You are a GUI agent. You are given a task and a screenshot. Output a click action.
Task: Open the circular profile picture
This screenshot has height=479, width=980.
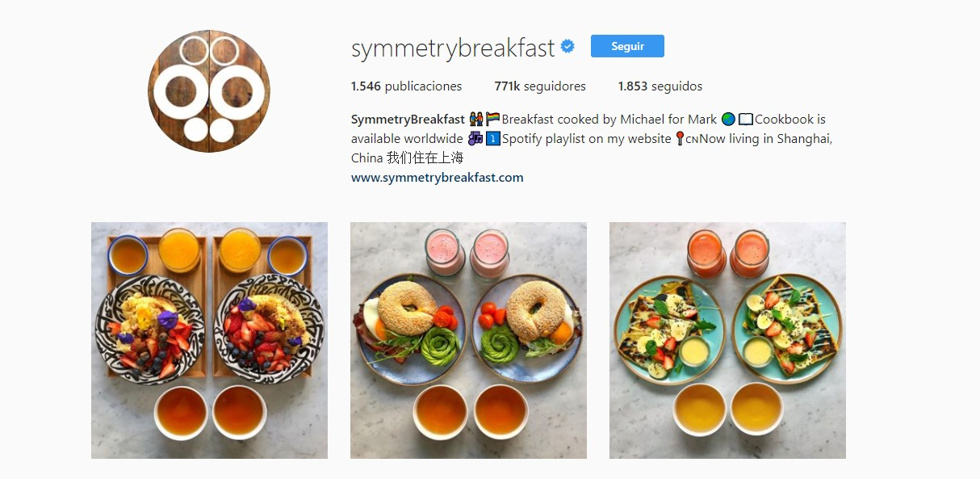click(x=209, y=91)
